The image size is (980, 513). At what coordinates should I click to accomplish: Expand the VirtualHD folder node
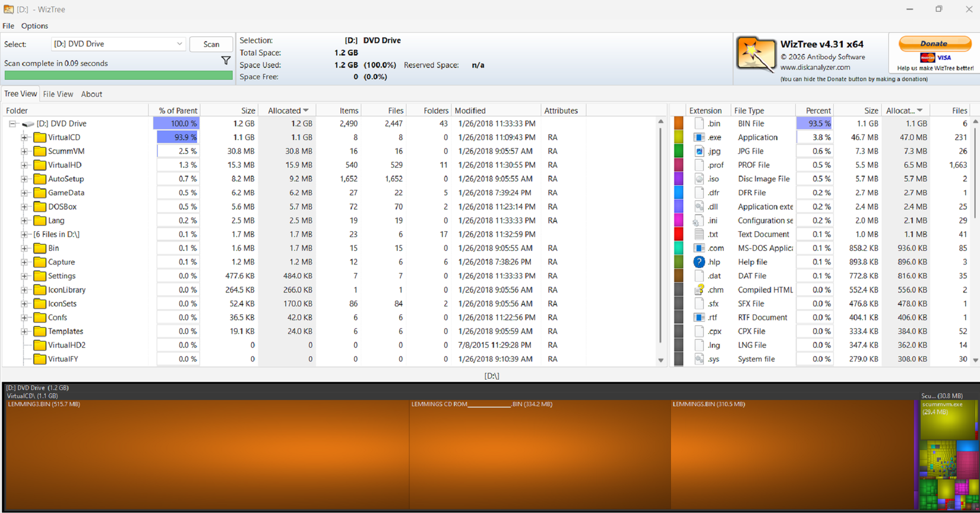click(24, 165)
